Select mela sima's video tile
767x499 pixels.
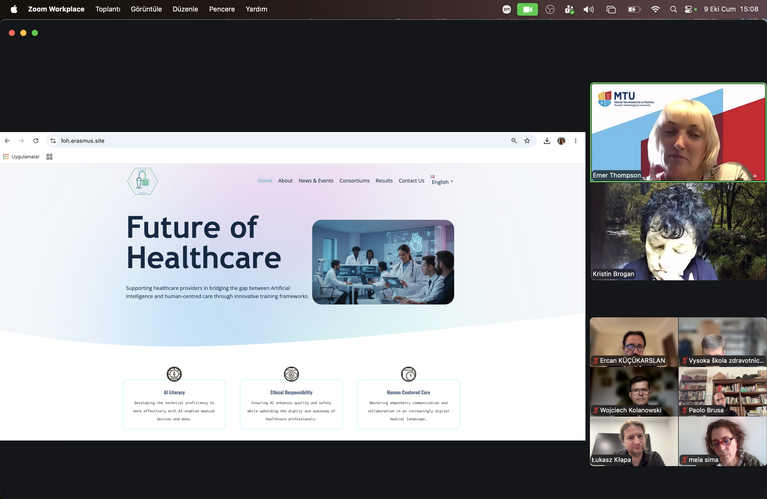tap(722, 441)
